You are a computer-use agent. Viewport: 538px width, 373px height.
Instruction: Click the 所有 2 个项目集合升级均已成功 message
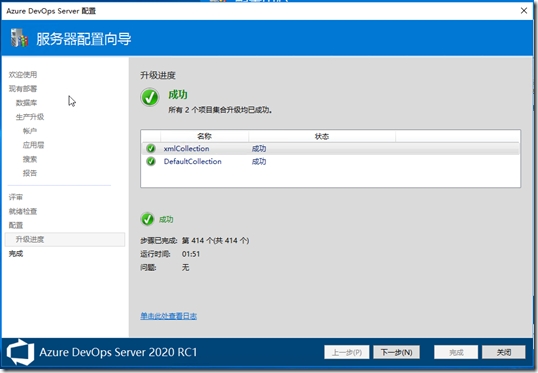[x=220, y=110]
